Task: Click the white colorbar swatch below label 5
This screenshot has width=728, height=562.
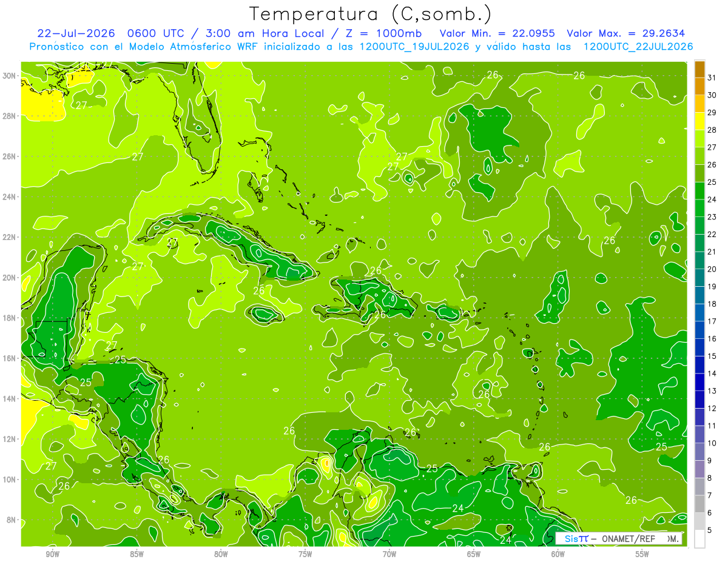Action: (699, 539)
